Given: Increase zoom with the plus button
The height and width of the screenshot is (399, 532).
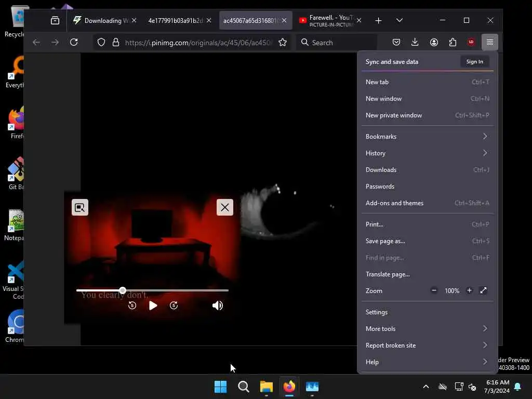Looking at the screenshot, I should 469,290.
